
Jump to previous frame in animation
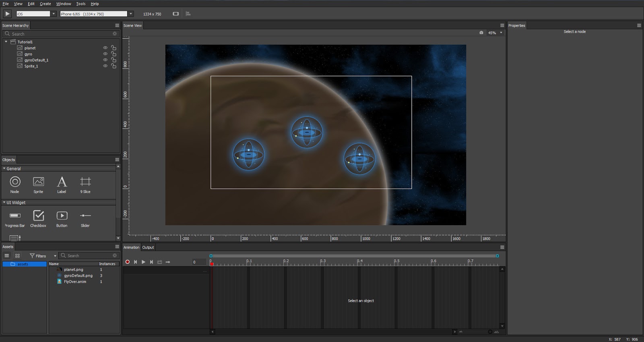point(135,262)
